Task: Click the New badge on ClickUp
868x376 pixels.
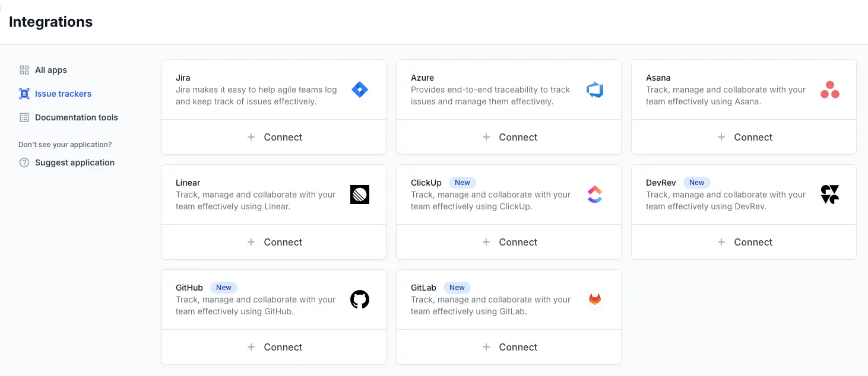Action: point(462,182)
